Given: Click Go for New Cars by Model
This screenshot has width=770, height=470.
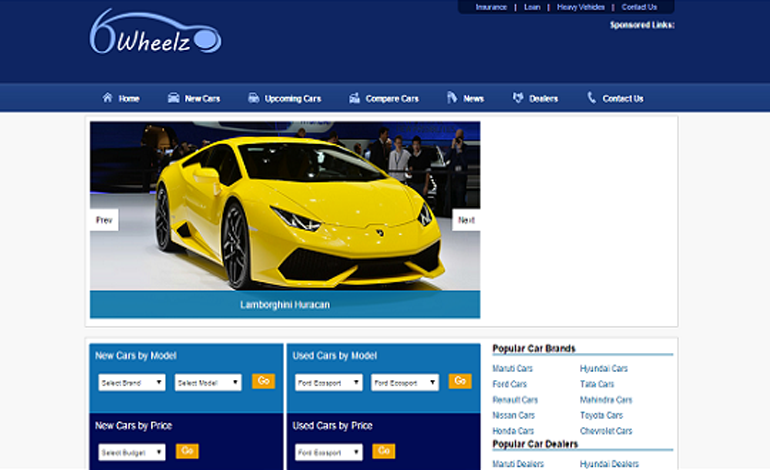Looking at the screenshot, I should [x=263, y=381].
